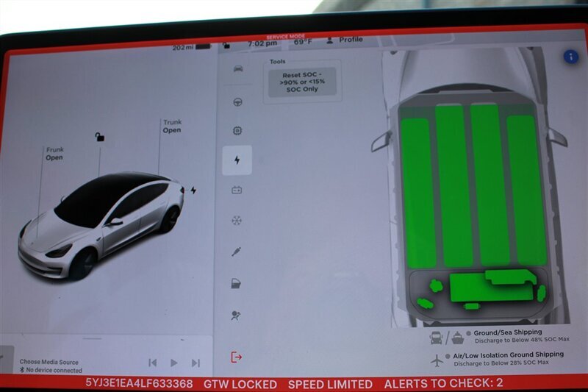Tap the 69°F temperature reading

[303, 42]
